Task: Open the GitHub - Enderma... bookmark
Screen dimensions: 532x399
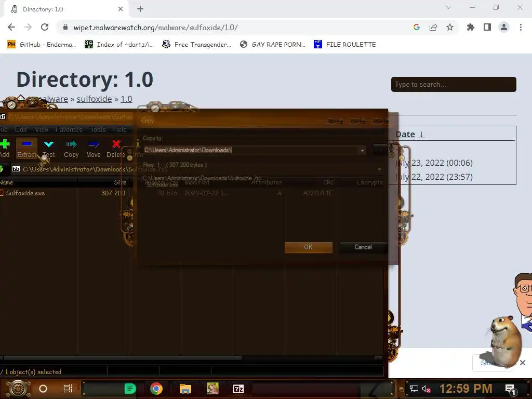Action: [42, 45]
